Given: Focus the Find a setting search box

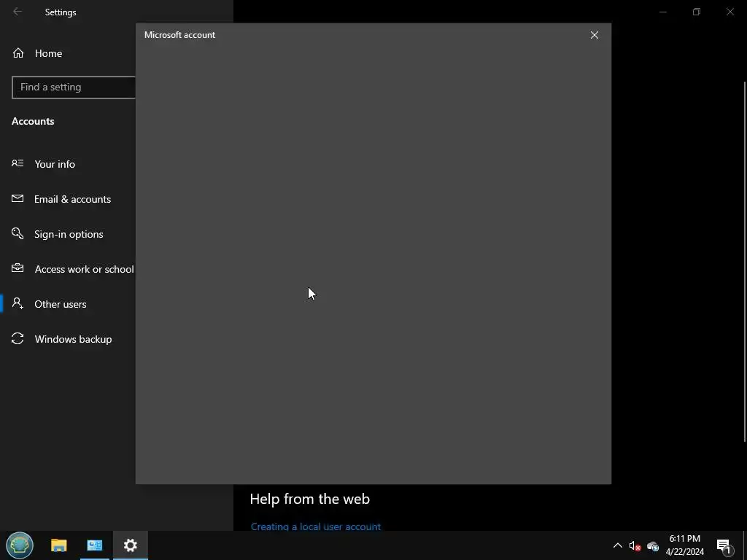Looking at the screenshot, I should coord(74,87).
